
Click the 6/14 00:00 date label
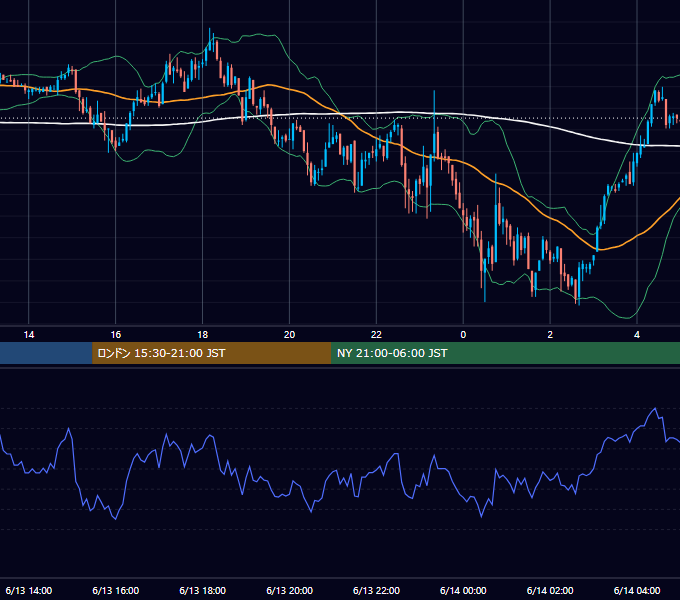tap(463, 590)
